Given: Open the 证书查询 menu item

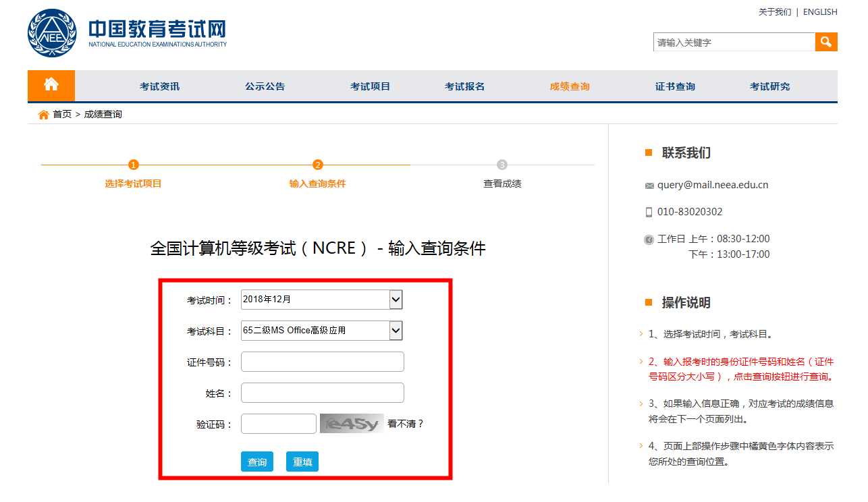Looking at the screenshot, I should tap(675, 86).
